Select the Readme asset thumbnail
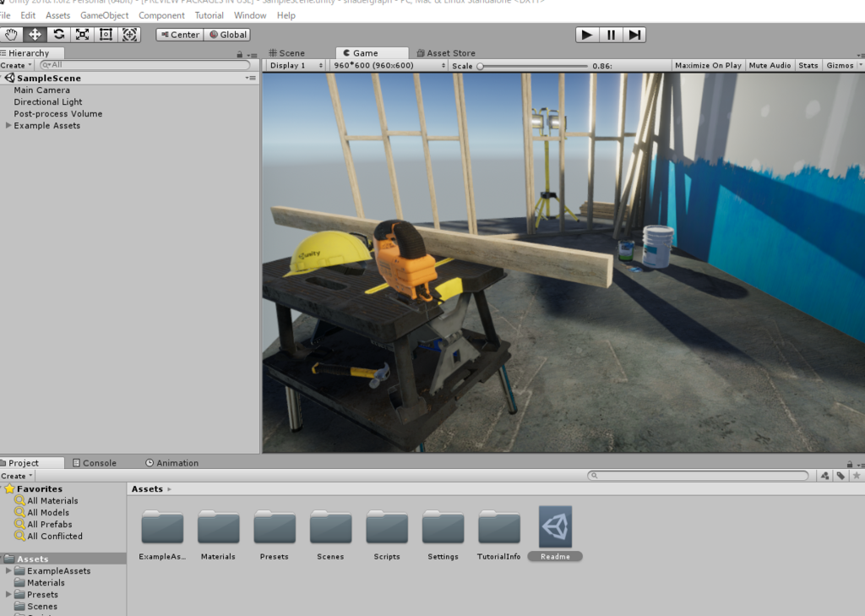 click(556, 526)
